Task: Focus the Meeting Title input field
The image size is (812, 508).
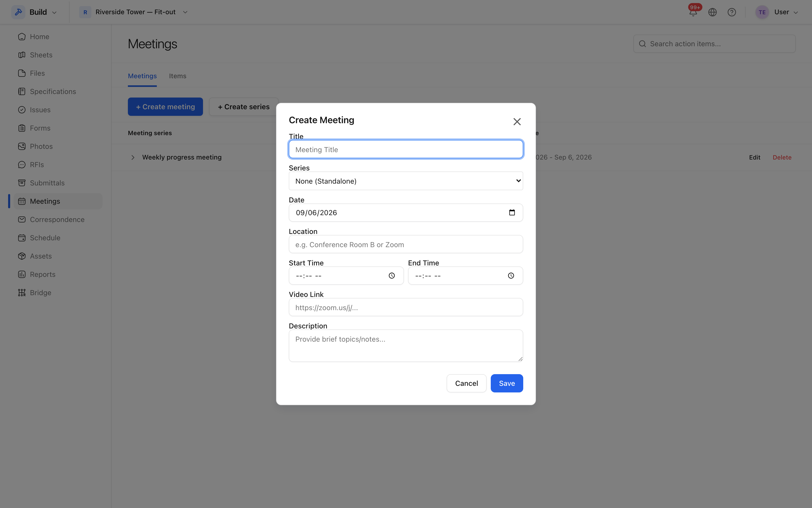Action: 406,149
